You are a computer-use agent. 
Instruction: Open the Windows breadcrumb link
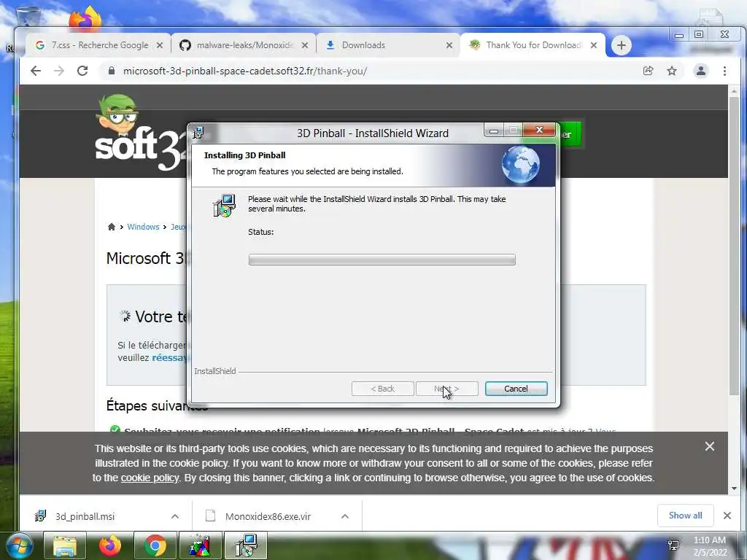143,227
